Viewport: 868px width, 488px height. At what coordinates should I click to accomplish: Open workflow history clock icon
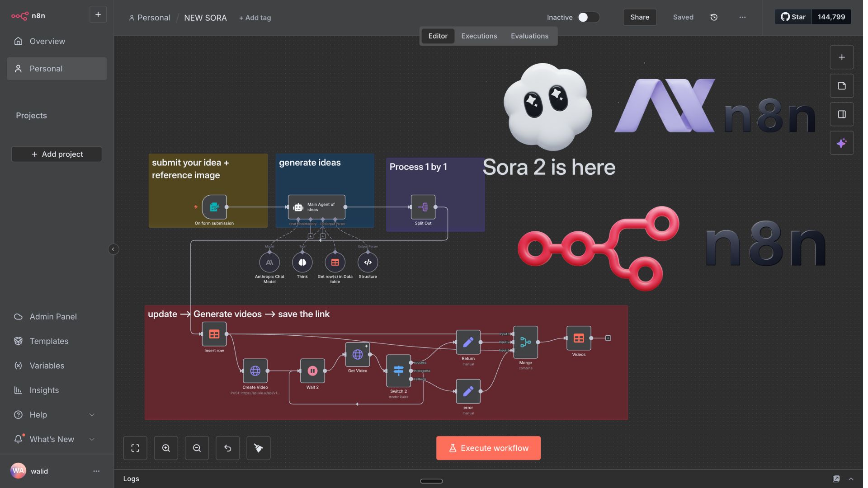[714, 17]
